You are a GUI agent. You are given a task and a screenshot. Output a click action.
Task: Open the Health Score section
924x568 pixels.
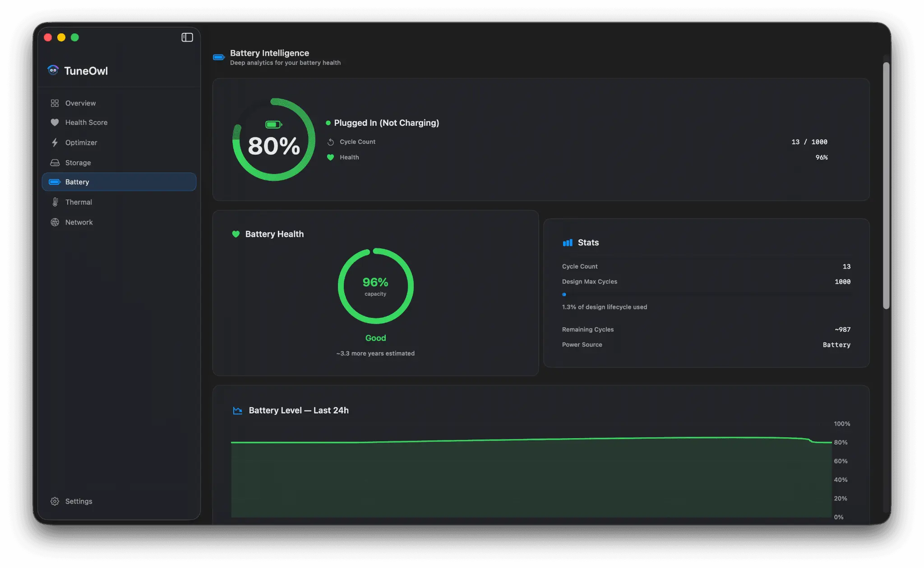click(119, 122)
